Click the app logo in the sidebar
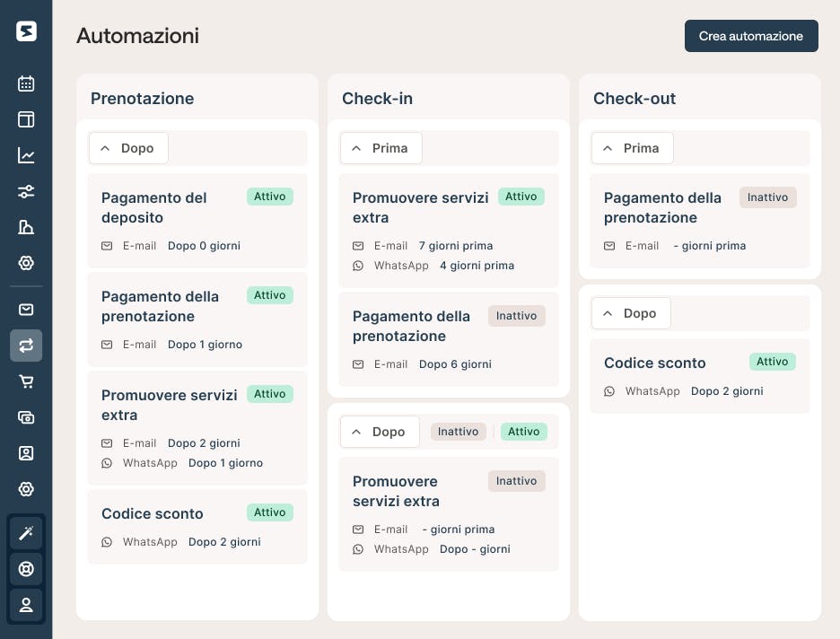This screenshot has height=639, width=840. coord(26,31)
